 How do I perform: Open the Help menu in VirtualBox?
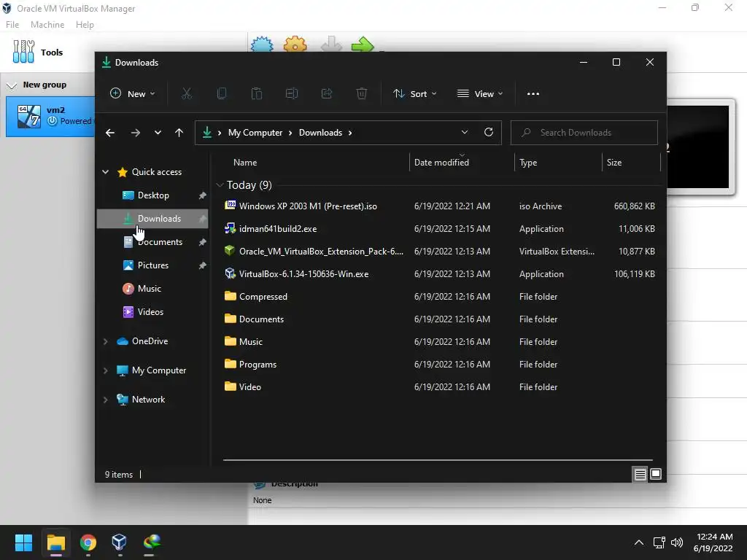[x=85, y=25]
